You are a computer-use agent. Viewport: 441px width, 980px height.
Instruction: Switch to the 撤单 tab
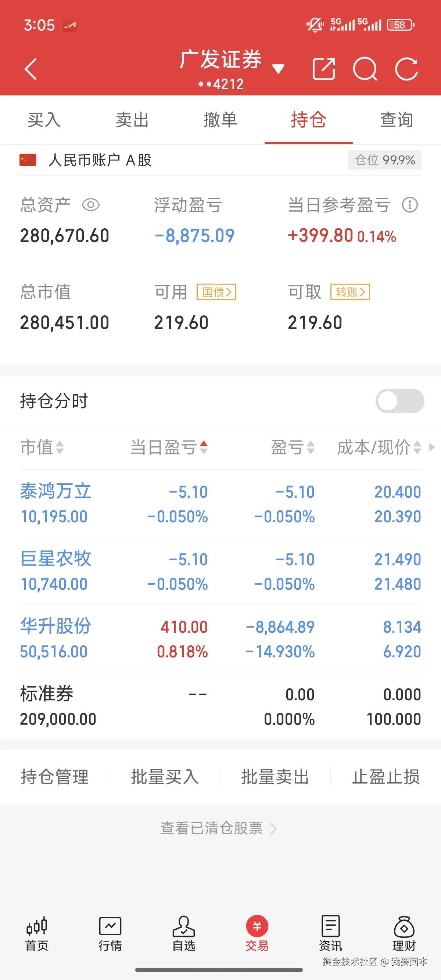point(220,120)
